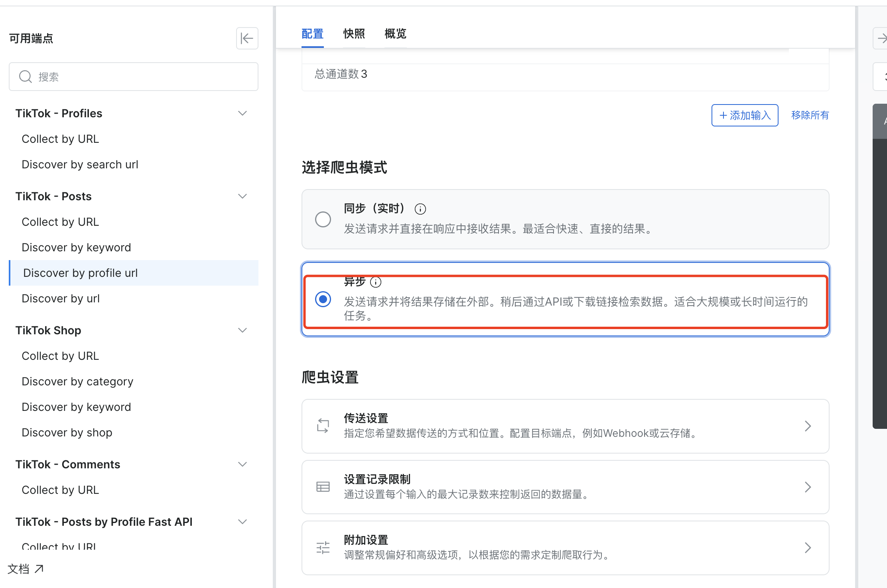Click the 添加输入 button

click(745, 115)
